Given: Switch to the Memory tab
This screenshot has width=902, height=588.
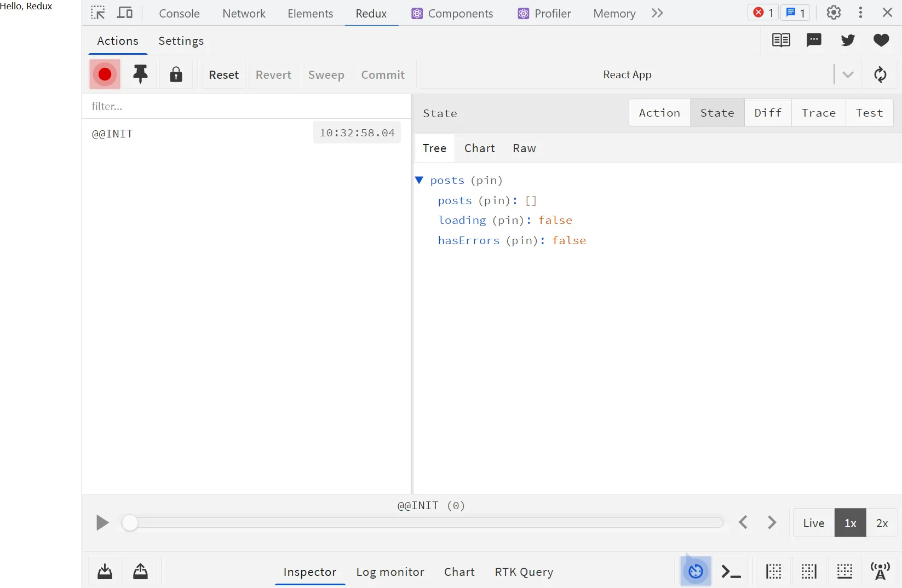Looking at the screenshot, I should [x=614, y=13].
